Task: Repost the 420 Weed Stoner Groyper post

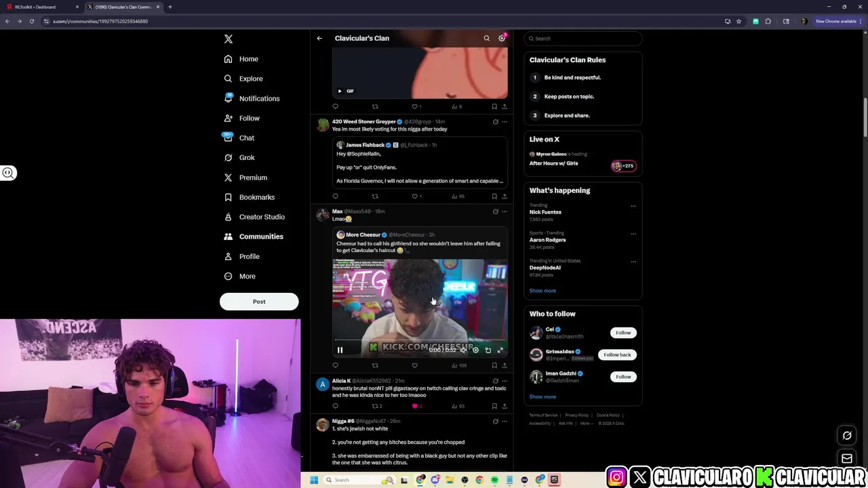Action: 375,197
